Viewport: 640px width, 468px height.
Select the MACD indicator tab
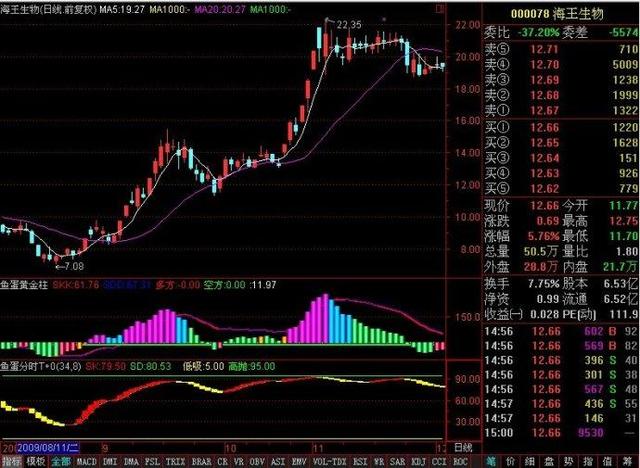point(87,462)
